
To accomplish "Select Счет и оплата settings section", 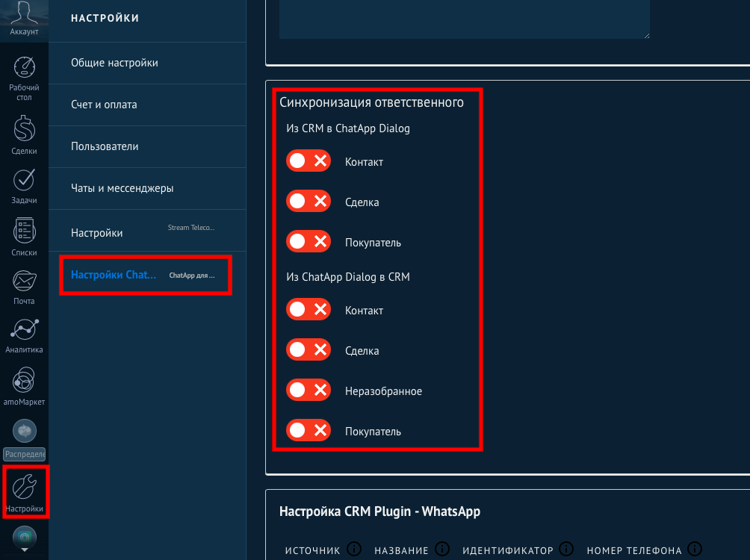I will (x=104, y=105).
